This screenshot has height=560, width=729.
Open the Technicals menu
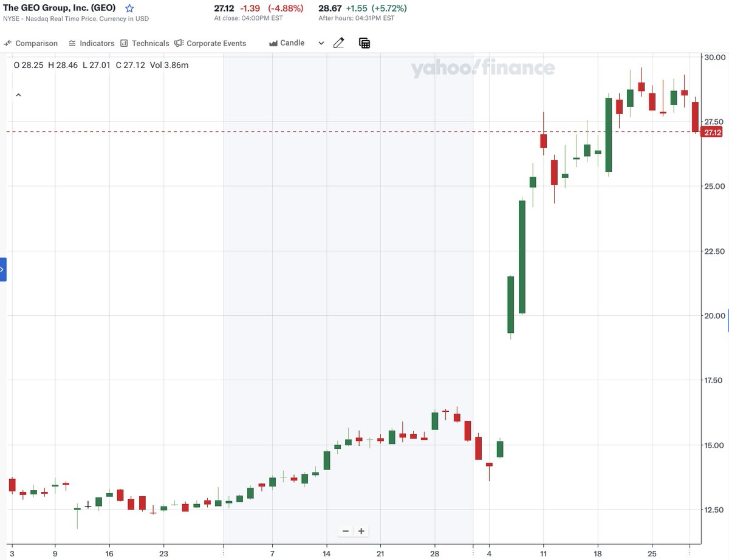146,43
